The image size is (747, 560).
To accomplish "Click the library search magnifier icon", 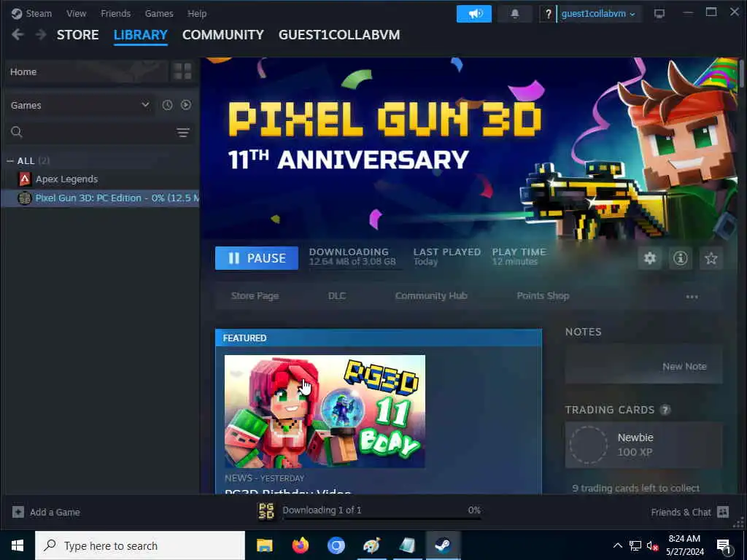I will (x=17, y=132).
